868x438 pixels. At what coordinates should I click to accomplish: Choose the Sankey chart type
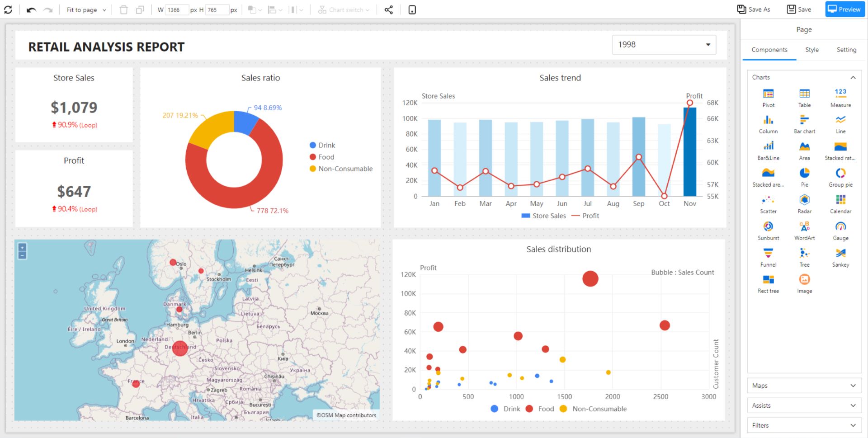tap(840, 254)
